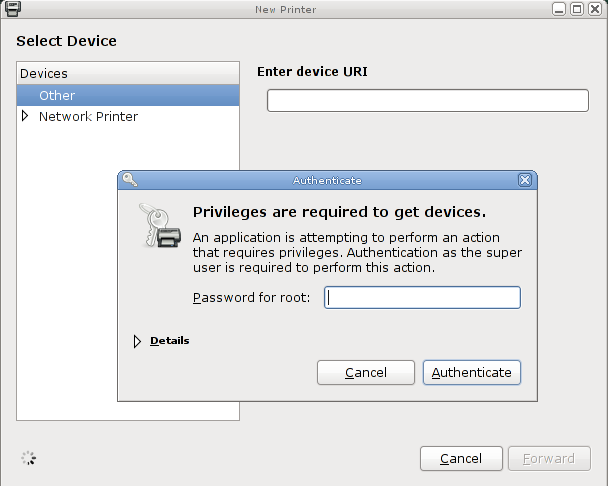The width and height of the screenshot is (608, 486).
Task: Close the Authenticate dialog with the X
Action: click(x=525, y=180)
